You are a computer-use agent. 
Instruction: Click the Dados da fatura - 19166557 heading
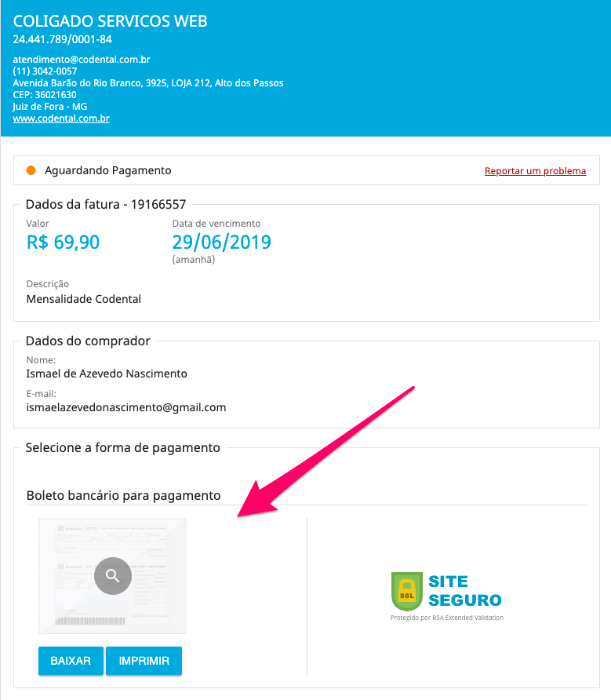(106, 205)
